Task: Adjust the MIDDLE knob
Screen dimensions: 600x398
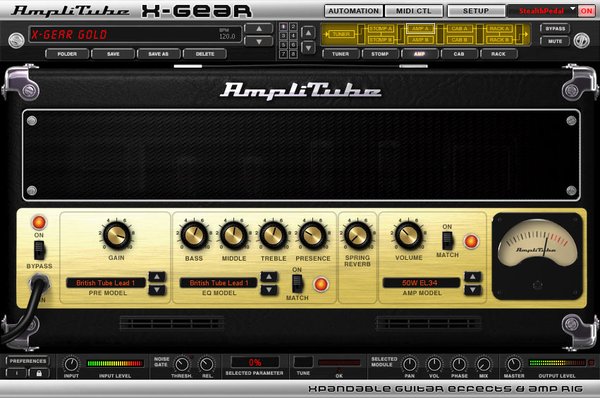Action: pyautogui.click(x=233, y=235)
